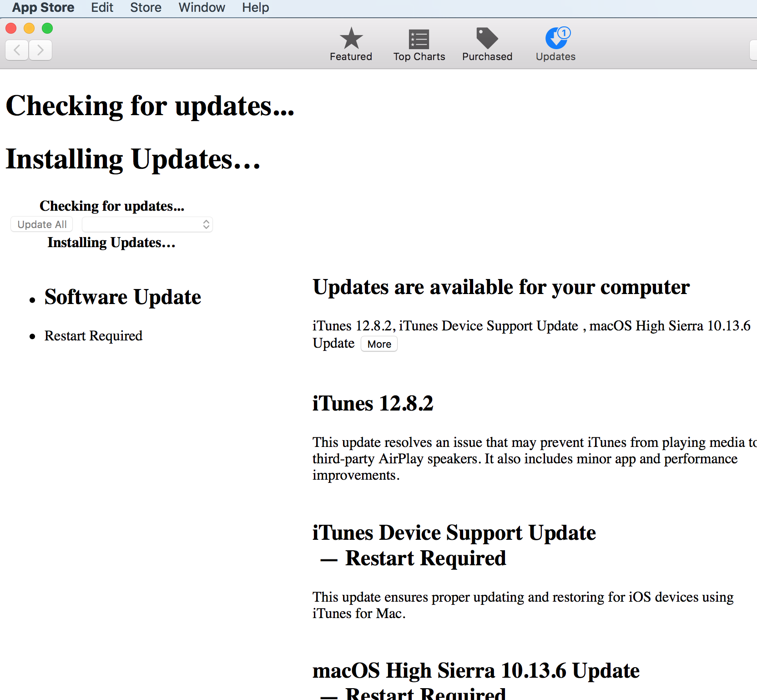Click More to expand update details
757x700 pixels.
379,344
